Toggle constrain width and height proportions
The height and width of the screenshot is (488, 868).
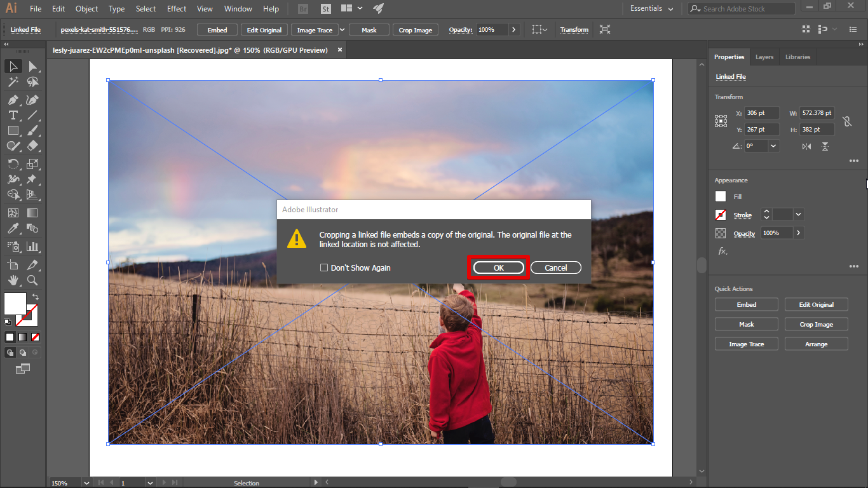click(x=846, y=121)
